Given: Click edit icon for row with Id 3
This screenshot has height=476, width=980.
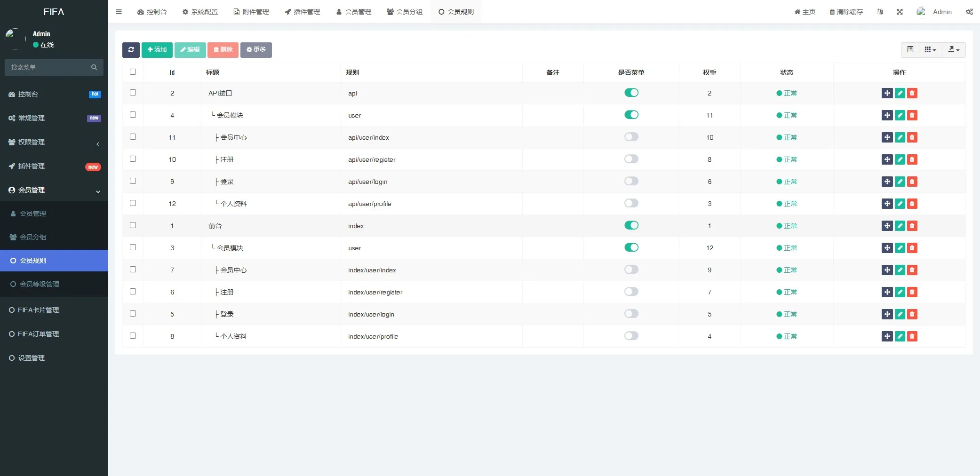Looking at the screenshot, I should 900,248.
